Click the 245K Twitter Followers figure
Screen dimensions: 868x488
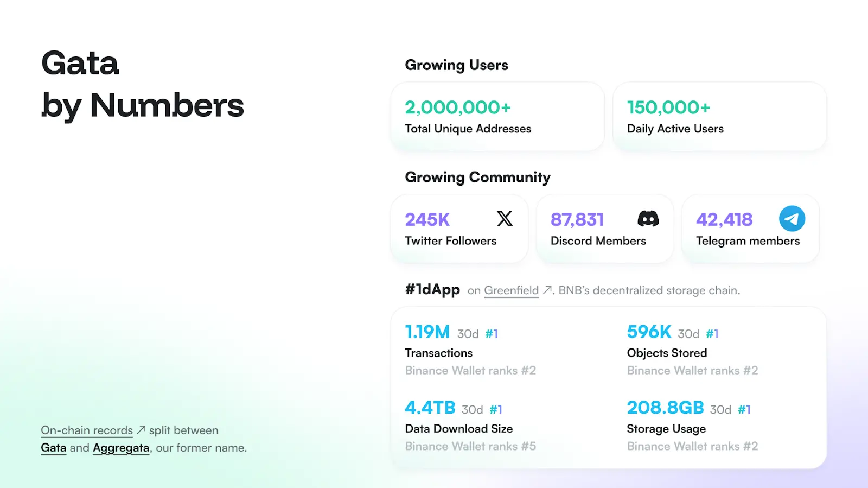tap(427, 220)
